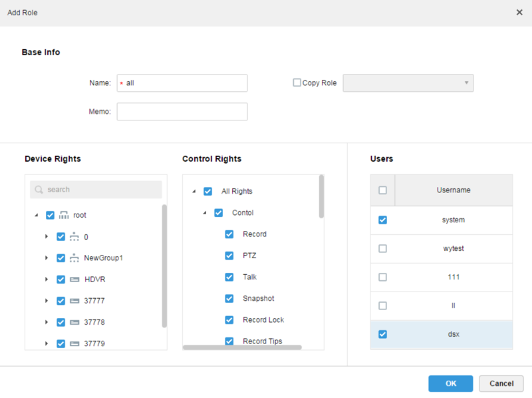
Task: Click the group icon beside node 0
Action: tap(74, 236)
